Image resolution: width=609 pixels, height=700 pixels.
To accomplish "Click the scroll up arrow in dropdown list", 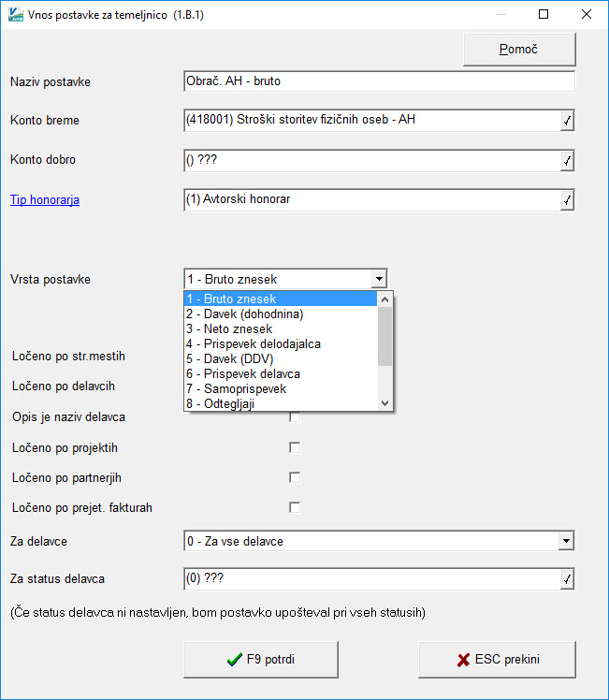I will click(x=385, y=299).
